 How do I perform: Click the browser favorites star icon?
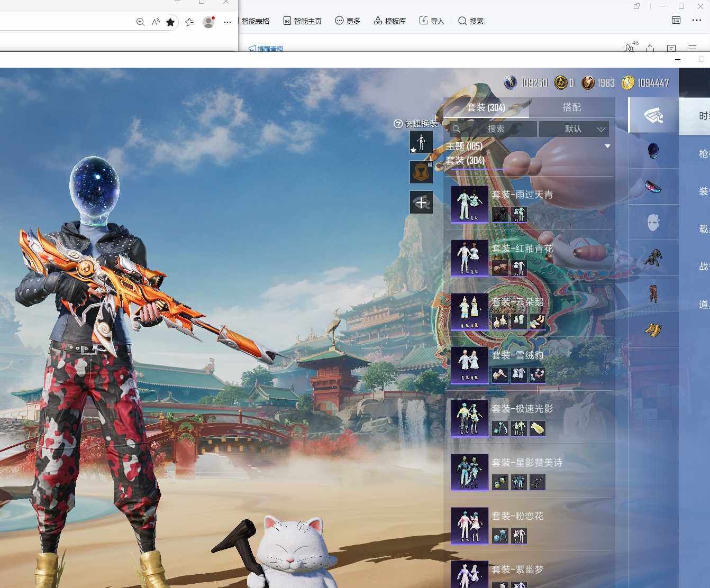170,22
